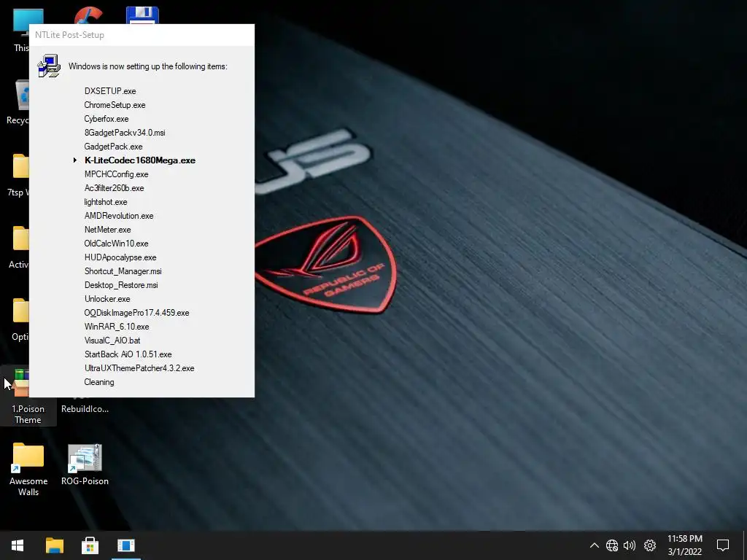Viewport: 747px width, 560px height.
Task: Select the ROG-Poison desktop shortcut
Action: click(x=85, y=464)
